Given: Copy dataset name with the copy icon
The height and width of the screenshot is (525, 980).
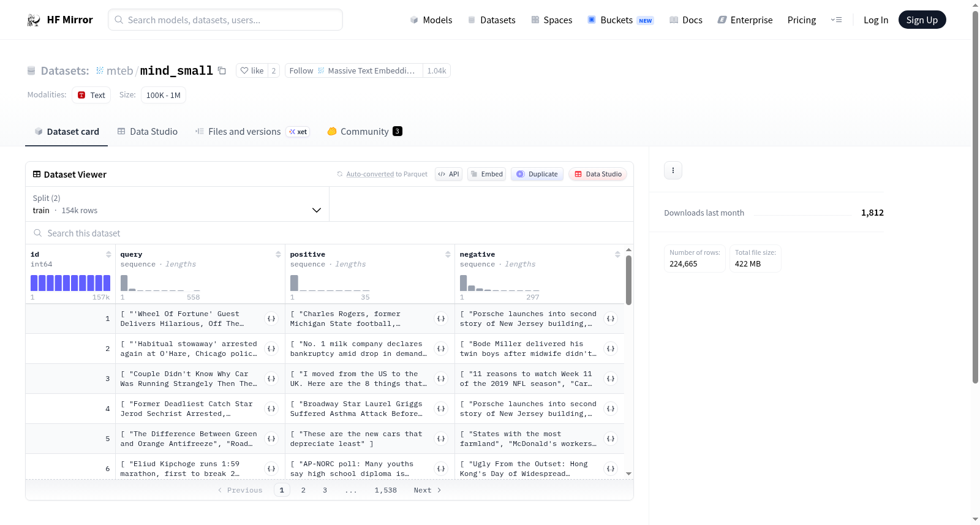Looking at the screenshot, I should pyautogui.click(x=222, y=70).
